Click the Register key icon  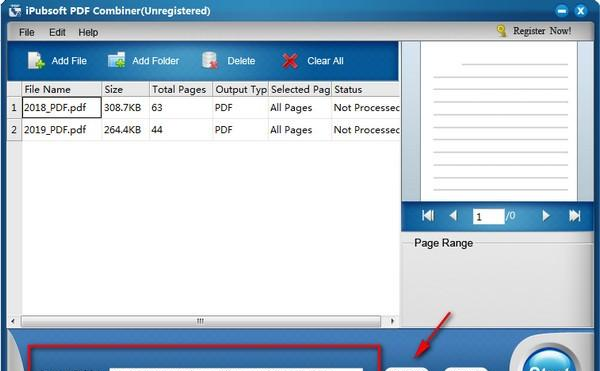tap(501, 31)
